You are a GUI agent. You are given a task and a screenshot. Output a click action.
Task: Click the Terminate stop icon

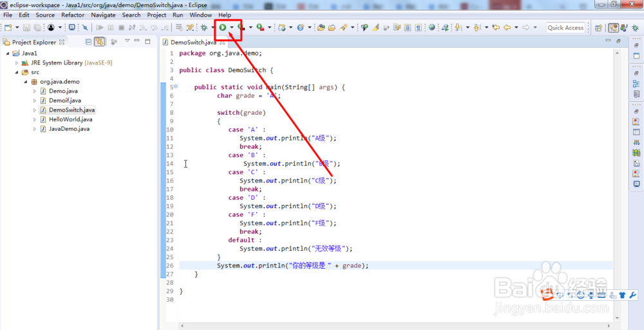click(121, 28)
